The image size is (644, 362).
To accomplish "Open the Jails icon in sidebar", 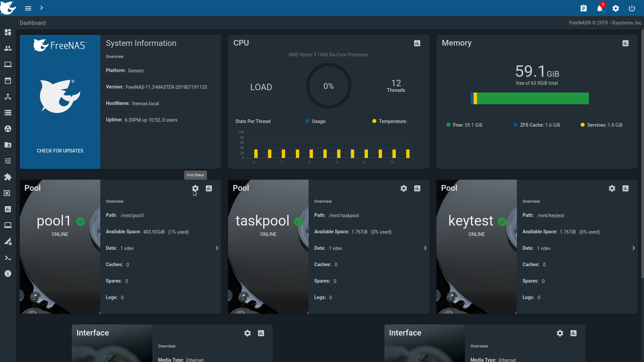I will [7, 193].
